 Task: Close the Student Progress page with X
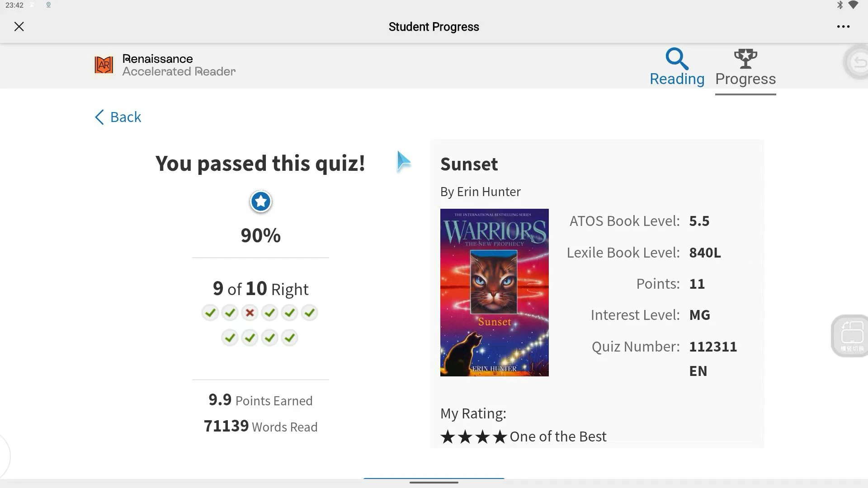click(x=19, y=27)
